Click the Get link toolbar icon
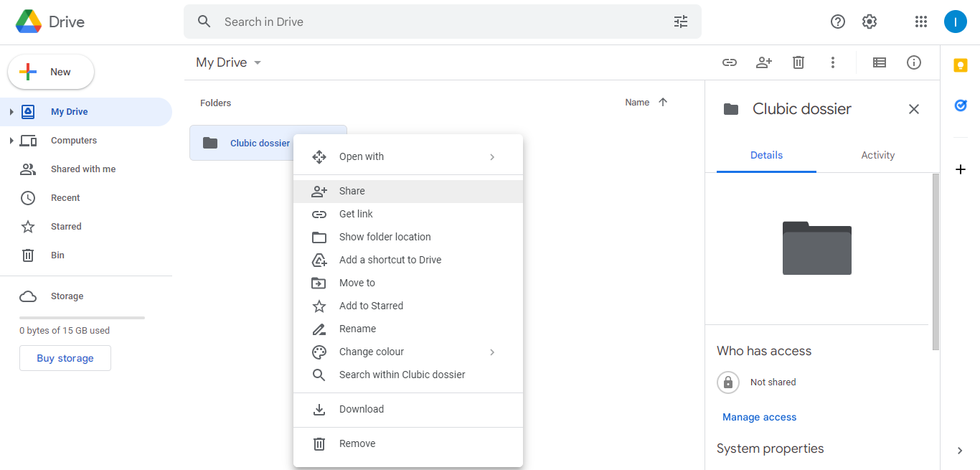This screenshot has height=470, width=980. click(x=730, y=62)
